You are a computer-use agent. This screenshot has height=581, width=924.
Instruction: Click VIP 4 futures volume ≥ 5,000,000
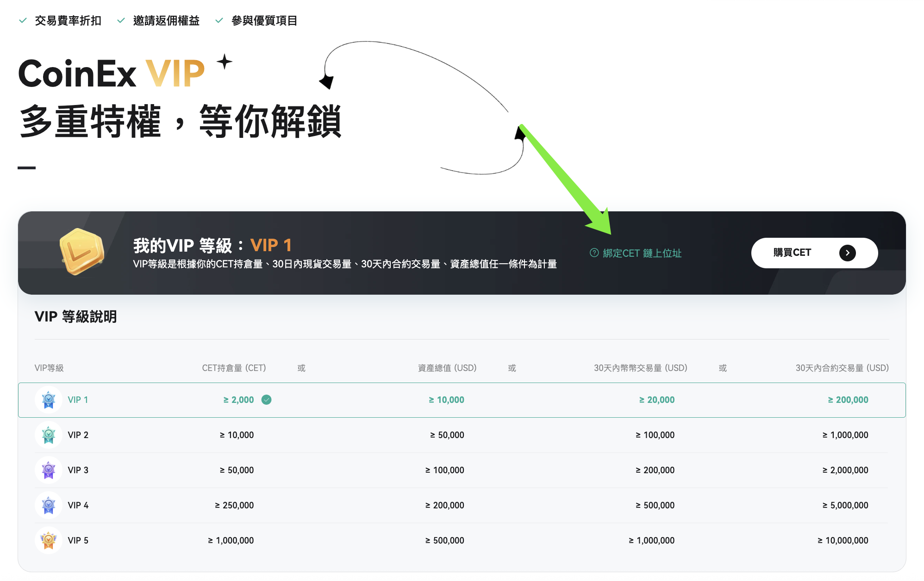pyautogui.click(x=845, y=505)
